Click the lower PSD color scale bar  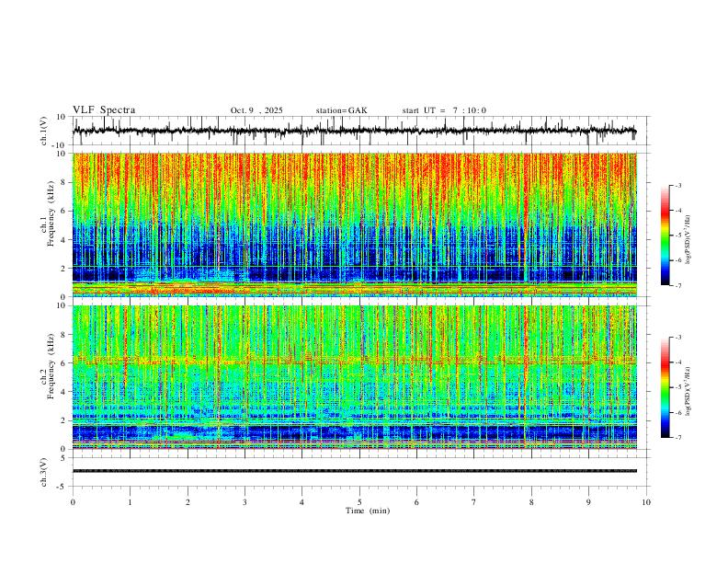(665, 387)
